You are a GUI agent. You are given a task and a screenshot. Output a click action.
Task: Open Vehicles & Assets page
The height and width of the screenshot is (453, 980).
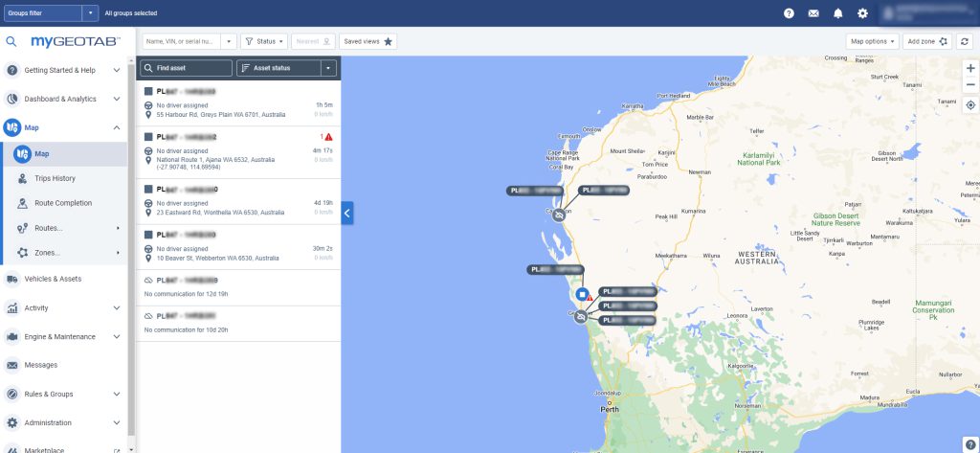pyautogui.click(x=64, y=279)
